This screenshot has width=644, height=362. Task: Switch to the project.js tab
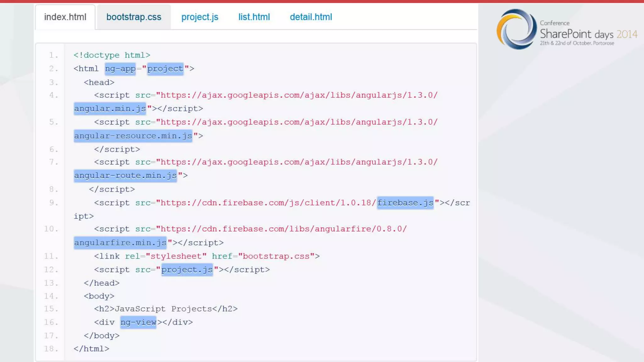click(200, 17)
